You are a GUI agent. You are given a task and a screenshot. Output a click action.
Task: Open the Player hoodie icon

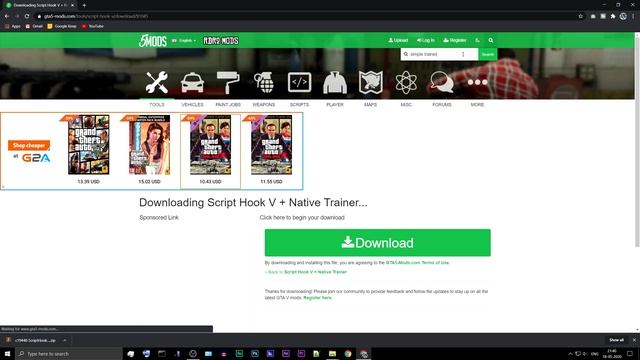tap(335, 82)
